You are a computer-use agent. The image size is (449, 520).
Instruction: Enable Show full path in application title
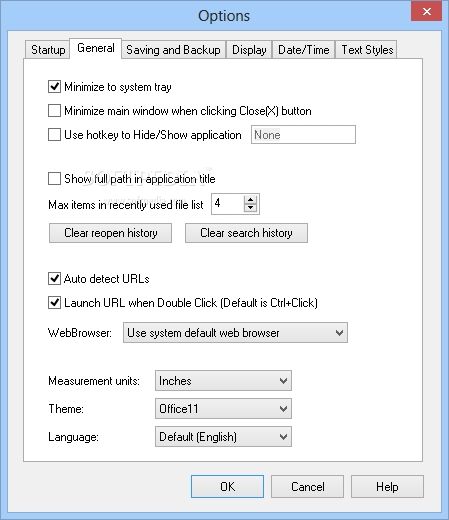[54, 179]
